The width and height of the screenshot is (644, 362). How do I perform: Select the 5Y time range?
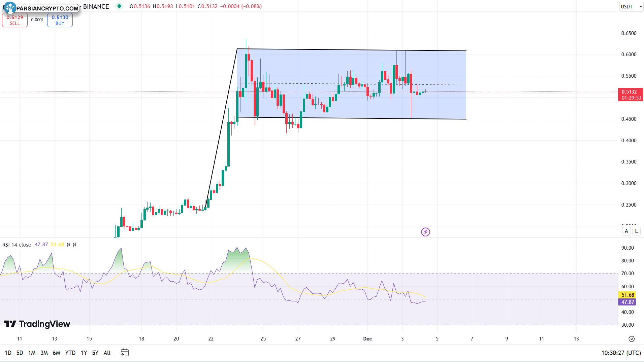pyautogui.click(x=95, y=353)
